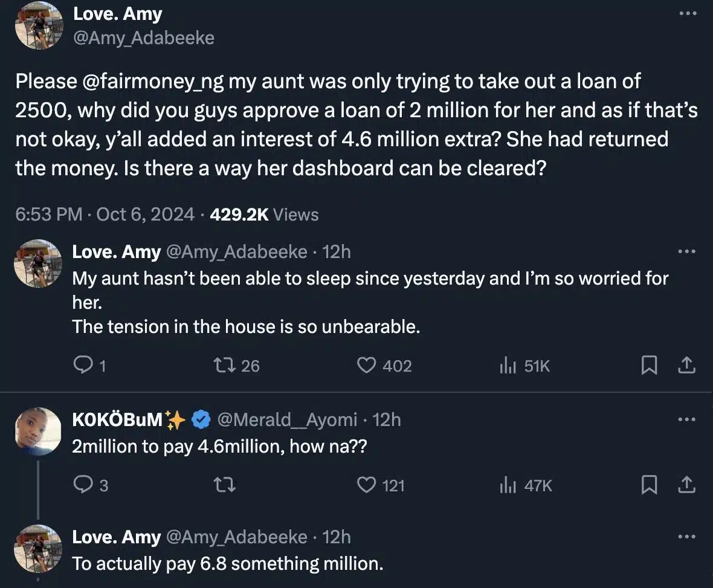
Task: Share the sleepless aunt tweet
Action: tap(687, 366)
